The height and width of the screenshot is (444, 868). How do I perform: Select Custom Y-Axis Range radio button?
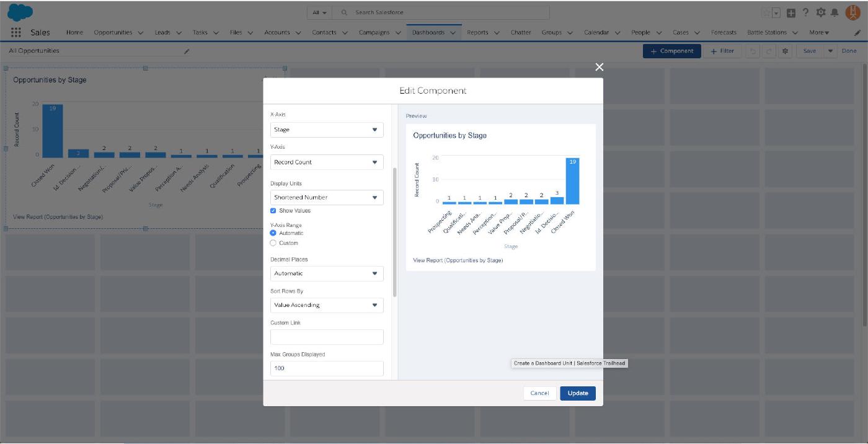click(273, 243)
